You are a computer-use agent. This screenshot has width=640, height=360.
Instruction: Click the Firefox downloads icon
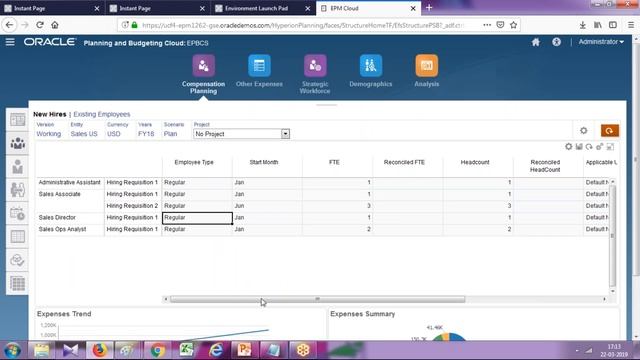(583, 25)
